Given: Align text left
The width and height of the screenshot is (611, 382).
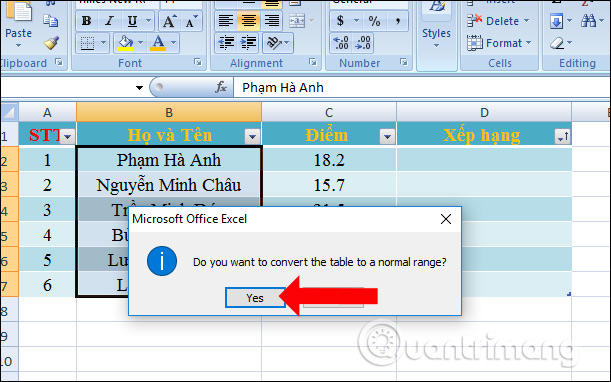Looking at the screenshot, I should [226, 21].
